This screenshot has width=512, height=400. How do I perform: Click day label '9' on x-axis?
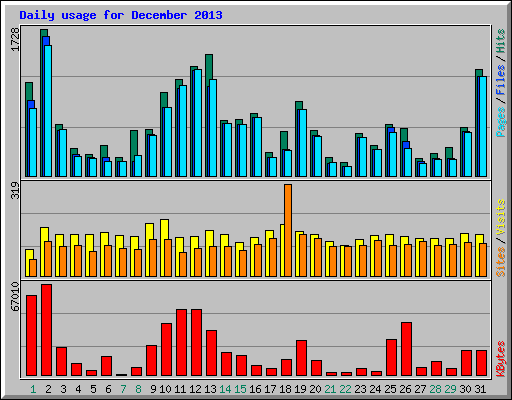(x=153, y=389)
